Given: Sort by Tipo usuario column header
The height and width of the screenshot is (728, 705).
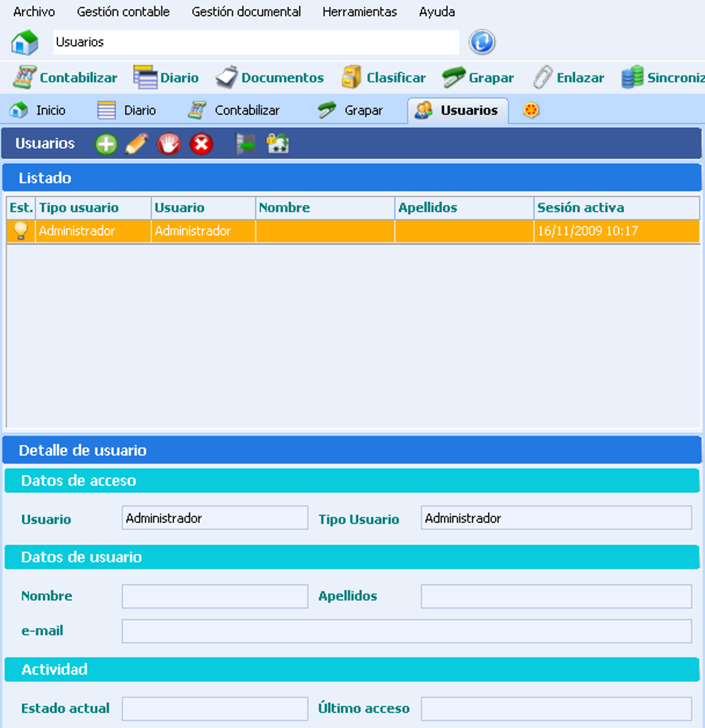Looking at the screenshot, I should click(x=93, y=207).
